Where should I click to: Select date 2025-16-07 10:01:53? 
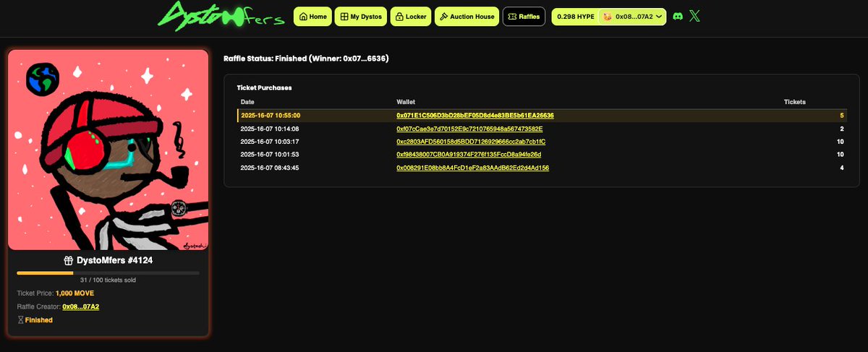pos(270,154)
